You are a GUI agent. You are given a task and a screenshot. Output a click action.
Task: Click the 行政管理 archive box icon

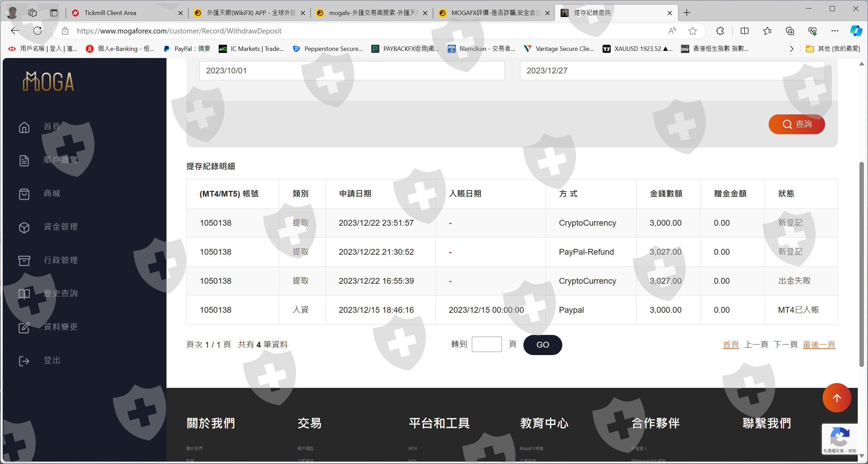pyautogui.click(x=24, y=260)
